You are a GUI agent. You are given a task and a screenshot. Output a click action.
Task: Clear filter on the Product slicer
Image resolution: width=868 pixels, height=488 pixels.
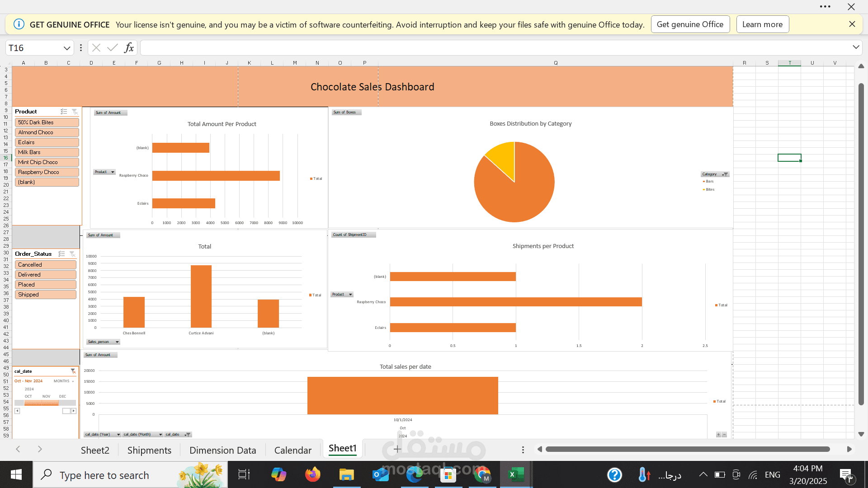(75, 112)
